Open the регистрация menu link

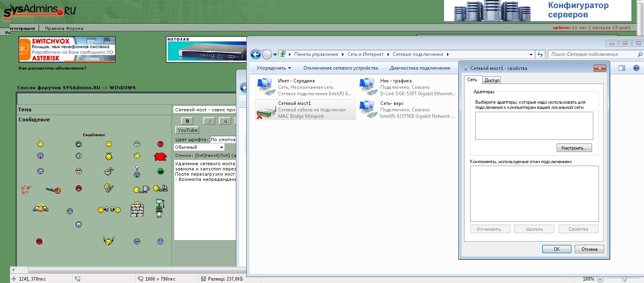pos(22,29)
